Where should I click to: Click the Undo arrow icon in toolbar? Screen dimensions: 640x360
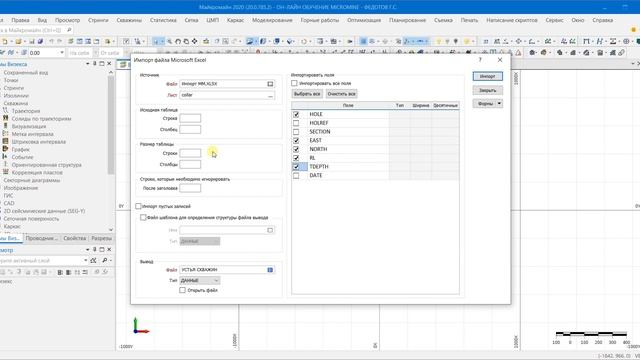pyautogui.click(x=51, y=41)
